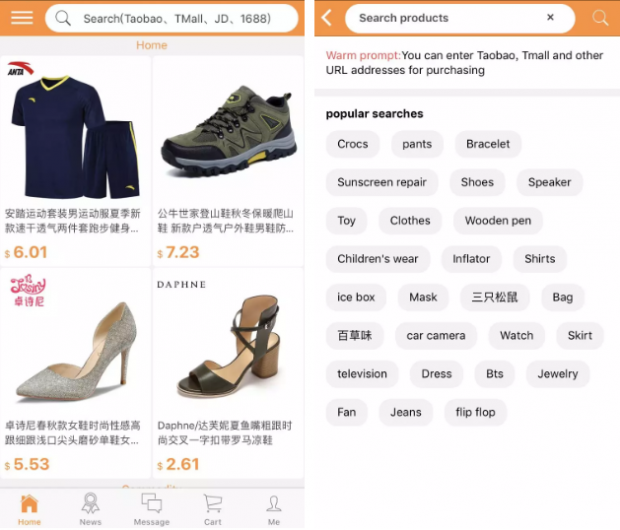Pick the car camera search tag

tap(436, 336)
